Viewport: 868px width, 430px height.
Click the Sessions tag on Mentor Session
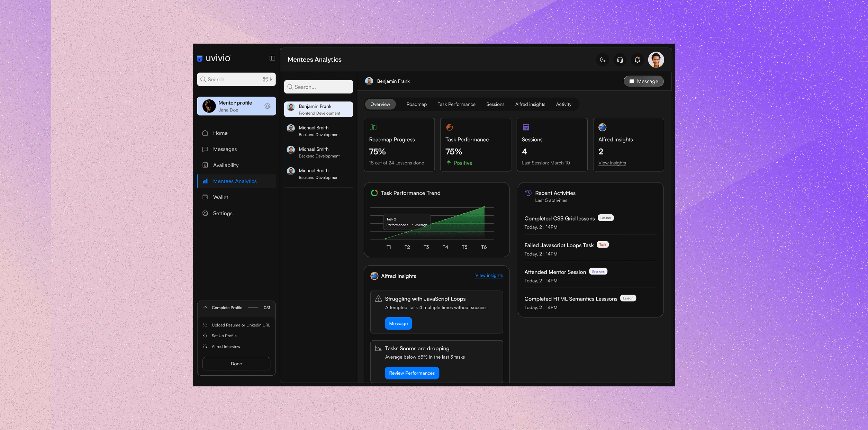click(x=598, y=271)
